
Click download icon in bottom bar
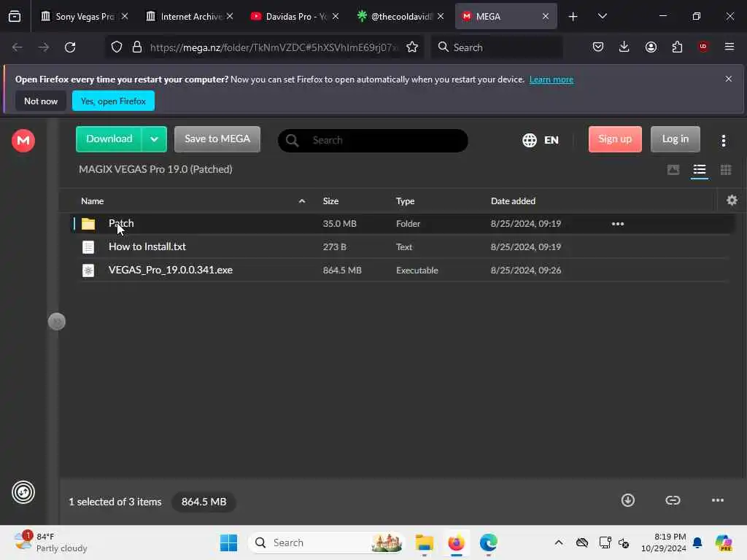pos(628,500)
